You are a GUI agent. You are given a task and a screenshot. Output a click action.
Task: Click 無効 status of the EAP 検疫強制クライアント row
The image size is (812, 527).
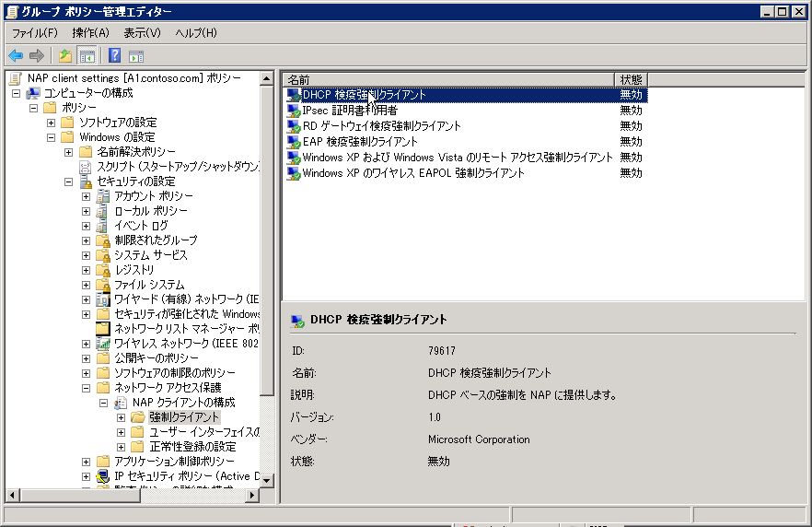click(x=632, y=142)
